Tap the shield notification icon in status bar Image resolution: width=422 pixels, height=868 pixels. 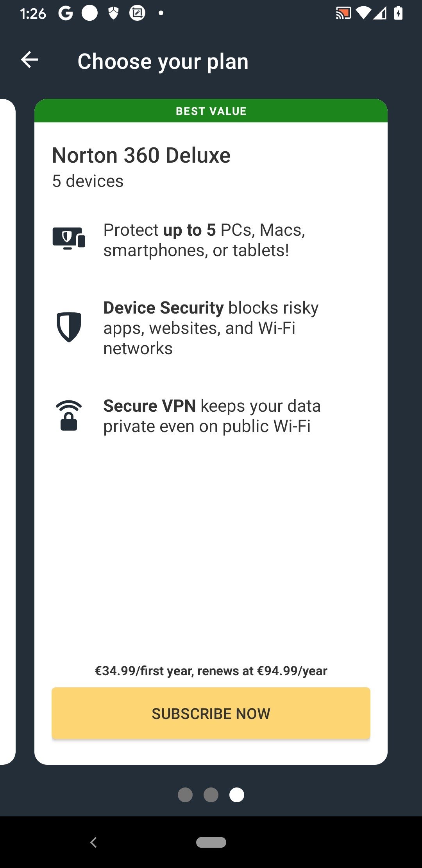113,13
